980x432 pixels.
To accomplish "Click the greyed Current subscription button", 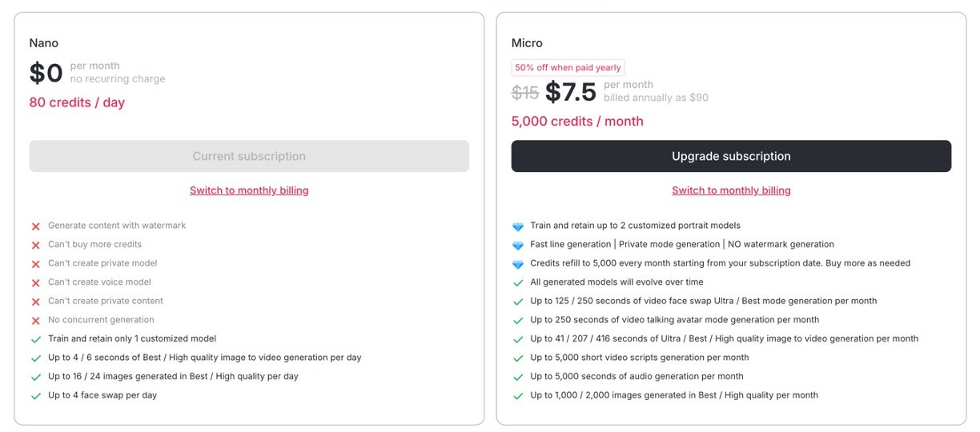I will pos(249,156).
